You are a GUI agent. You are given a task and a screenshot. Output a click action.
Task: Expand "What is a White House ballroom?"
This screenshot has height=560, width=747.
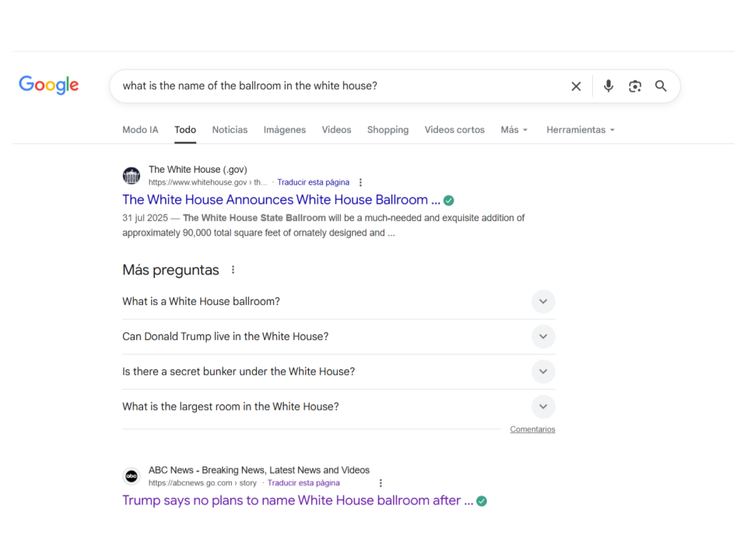[x=543, y=302]
